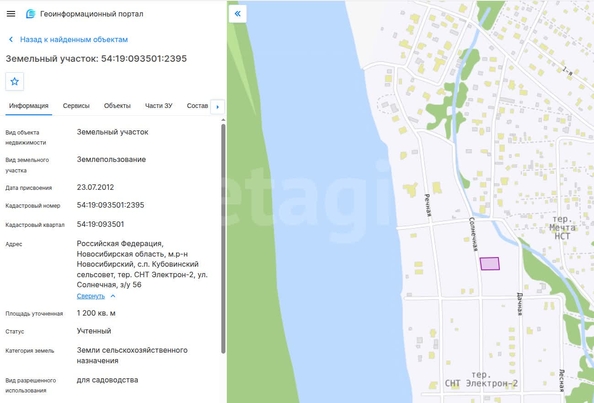This screenshot has height=403, width=594.
Task: Go back via Назад к найденным объектам
Action: click(x=74, y=39)
